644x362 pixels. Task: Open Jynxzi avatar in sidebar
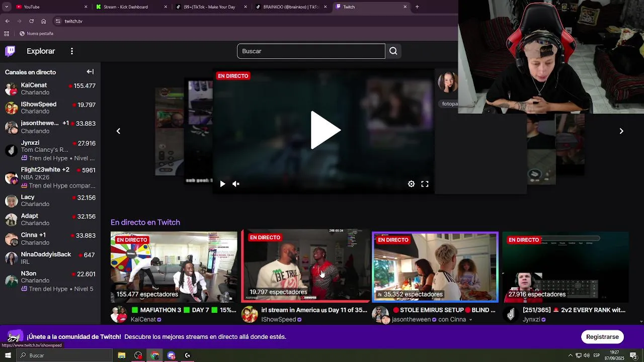click(x=11, y=150)
